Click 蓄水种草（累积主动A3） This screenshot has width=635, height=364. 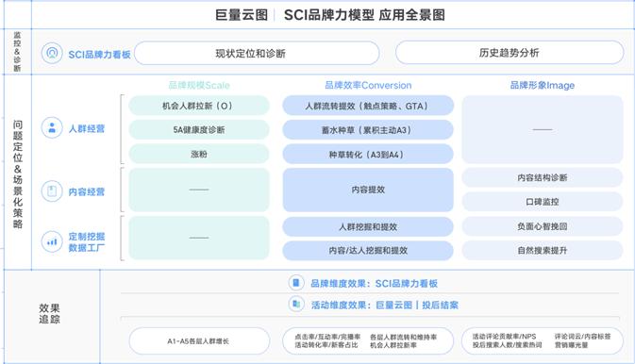tap(368, 130)
